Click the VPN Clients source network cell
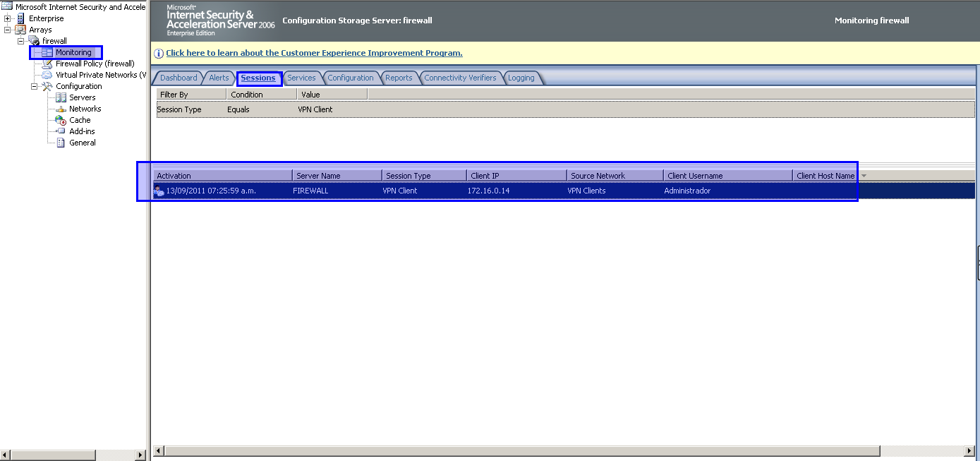This screenshot has width=980, height=461. (586, 191)
